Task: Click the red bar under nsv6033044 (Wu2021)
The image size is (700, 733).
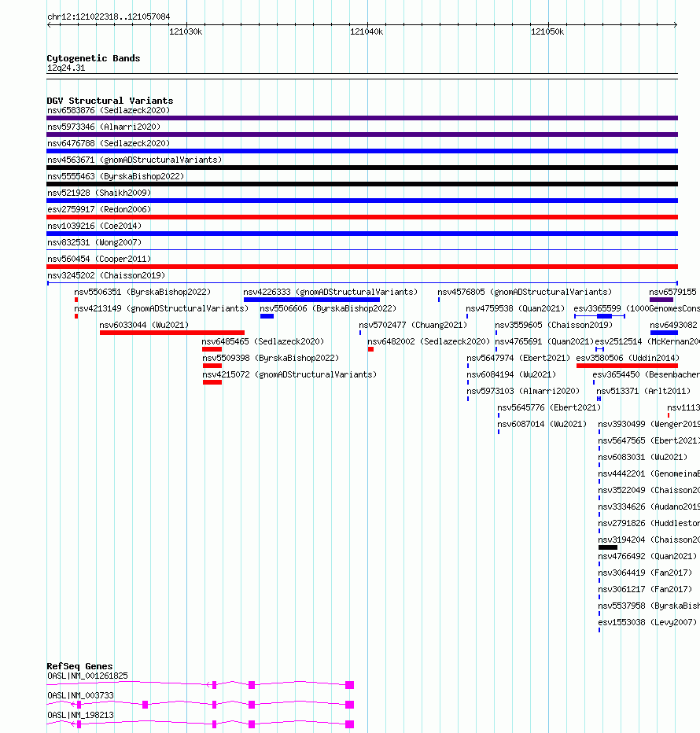Action: (172, 333)
